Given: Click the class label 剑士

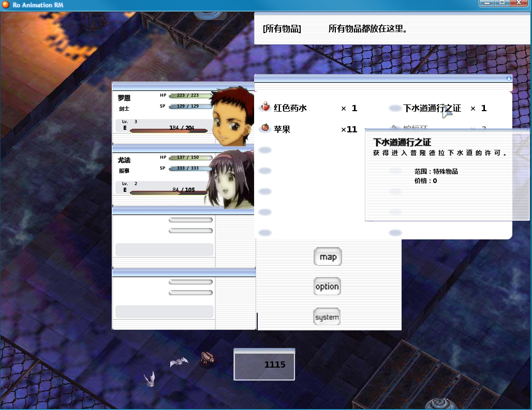Looking at the screenshot, I should 124,109.
